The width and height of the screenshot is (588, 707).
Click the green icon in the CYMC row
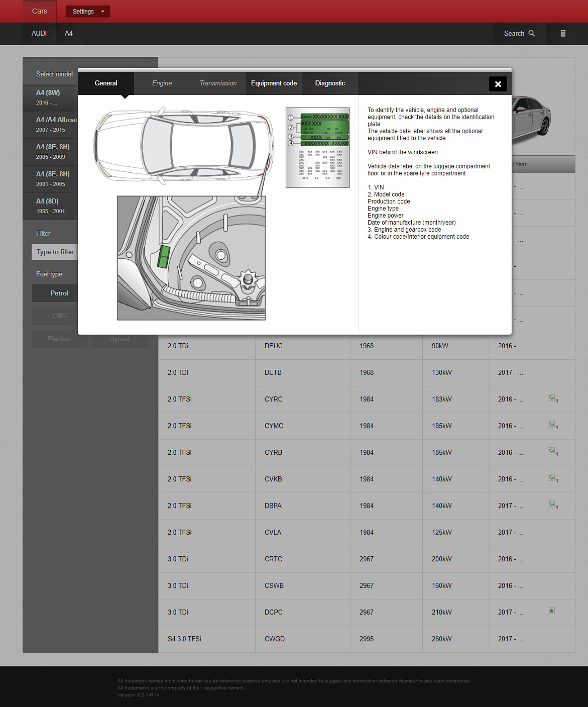point(551,425)
